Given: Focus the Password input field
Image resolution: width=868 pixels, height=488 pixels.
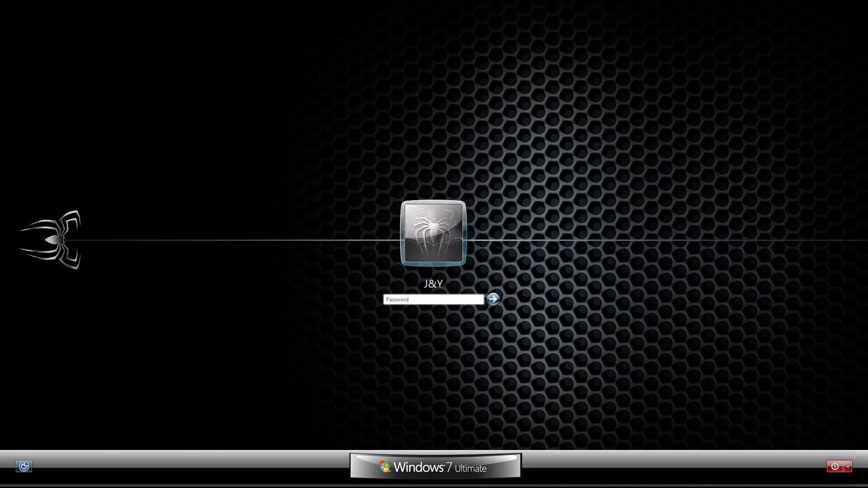Looking at the screenshot, I should pyautogui.click(x=433, y=300).
